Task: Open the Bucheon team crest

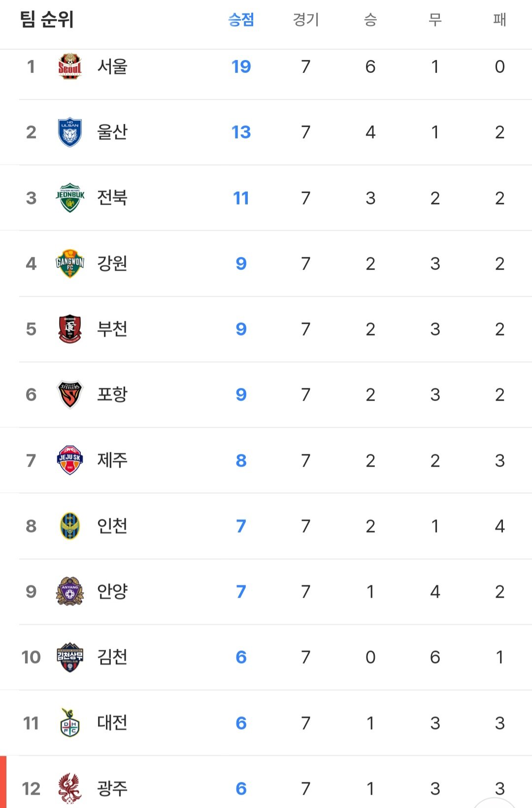Action: (x=69, y=329)
